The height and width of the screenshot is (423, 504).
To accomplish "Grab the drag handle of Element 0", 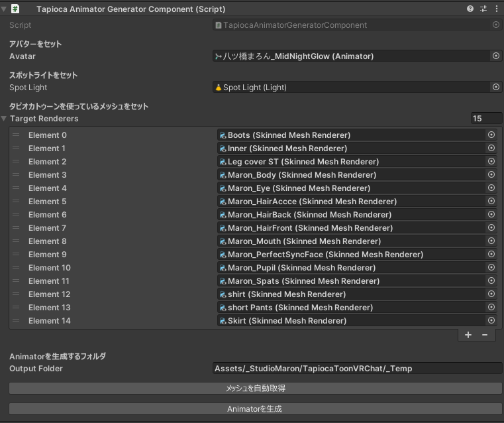I will tap(16, 135).
